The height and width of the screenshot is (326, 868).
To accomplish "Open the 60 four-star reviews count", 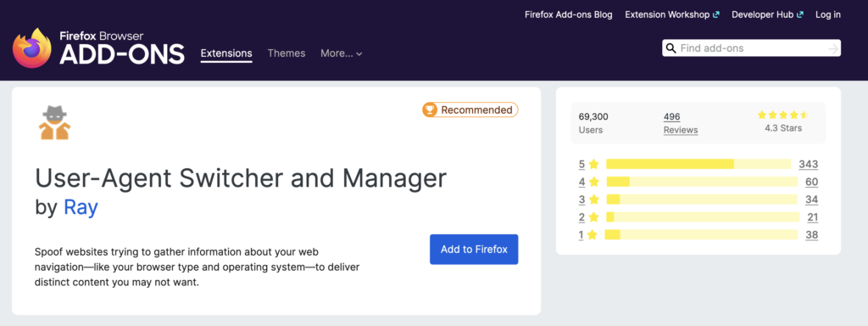I will tap(812, 182).
